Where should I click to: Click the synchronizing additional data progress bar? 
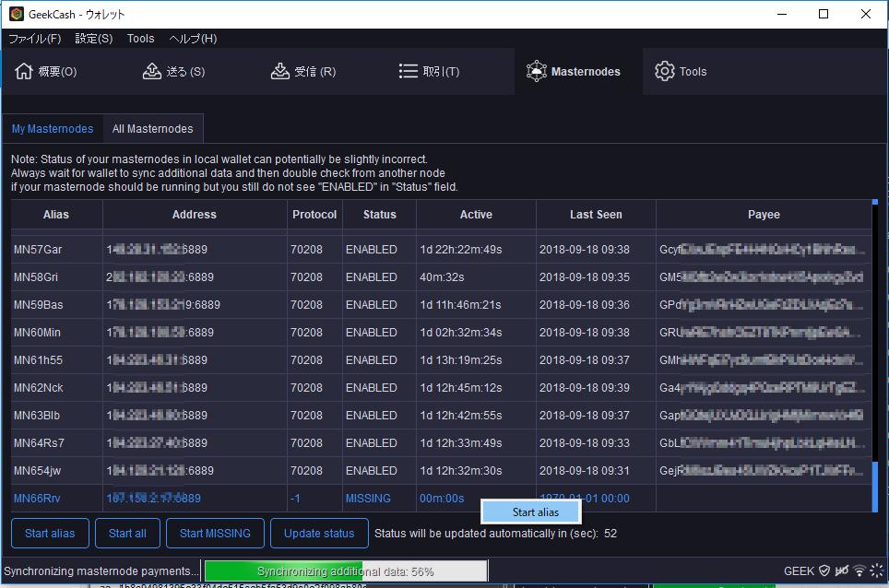[x=345, y=571]
